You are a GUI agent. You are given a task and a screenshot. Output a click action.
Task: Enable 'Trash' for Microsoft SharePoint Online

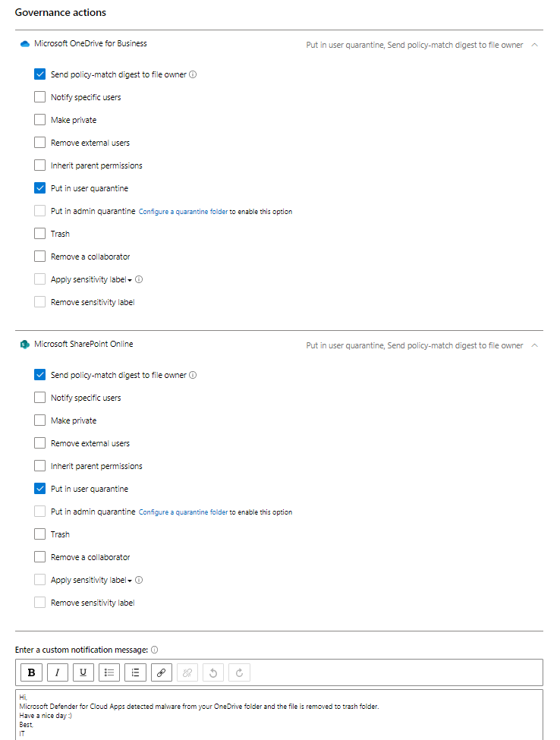point(40,534)
